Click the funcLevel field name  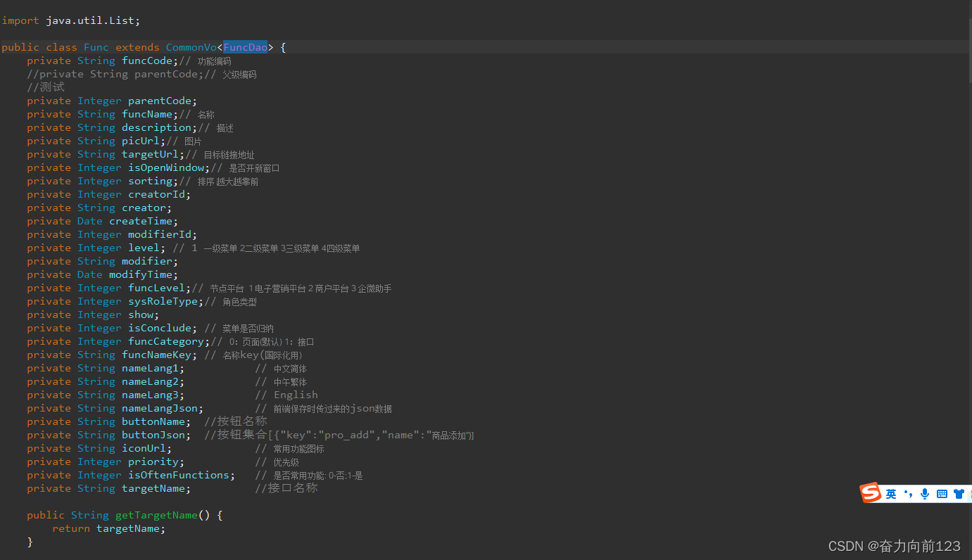tap(156, 288)
